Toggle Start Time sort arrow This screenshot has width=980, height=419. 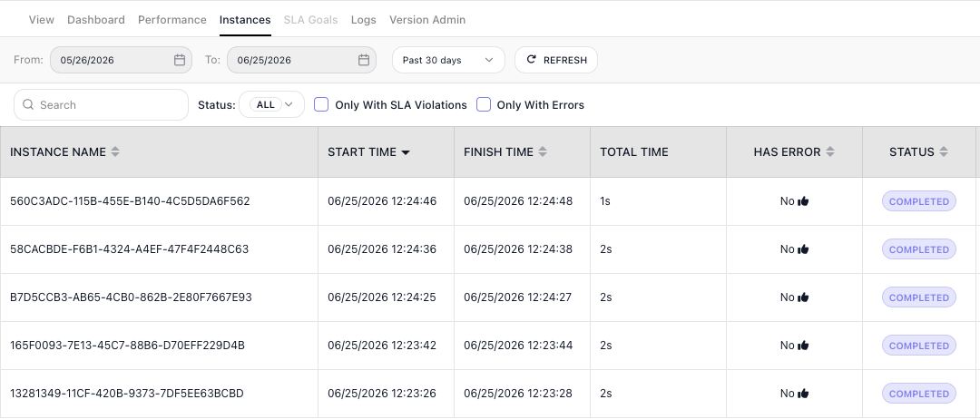[406, 152]
